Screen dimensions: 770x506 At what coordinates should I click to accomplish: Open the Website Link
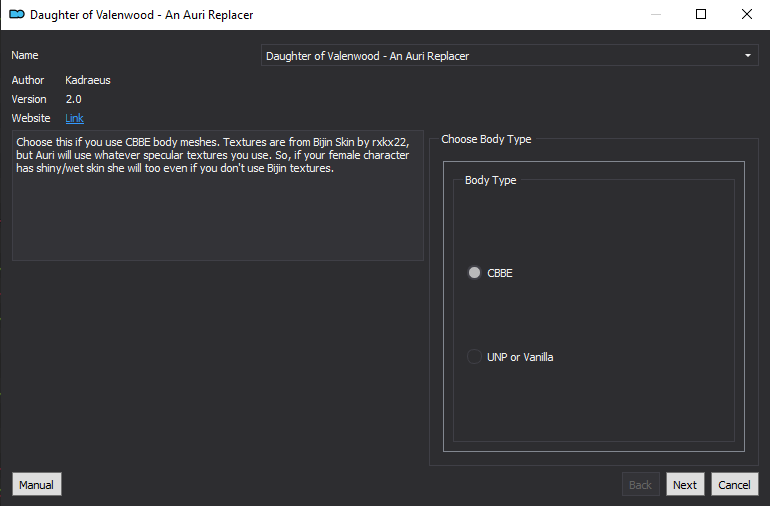(x=74, y=118)
